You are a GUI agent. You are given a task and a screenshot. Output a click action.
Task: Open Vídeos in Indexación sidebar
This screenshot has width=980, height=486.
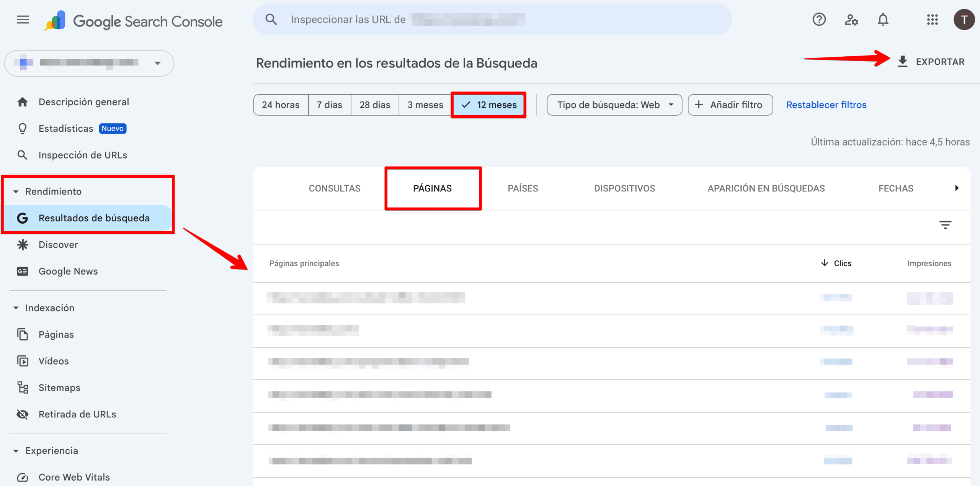click(x=54, y=361)
